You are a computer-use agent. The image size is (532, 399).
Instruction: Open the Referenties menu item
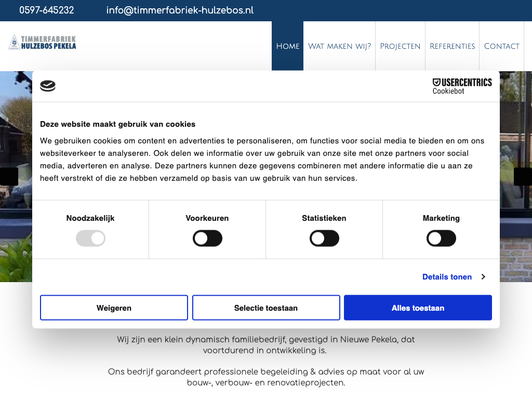452,46
